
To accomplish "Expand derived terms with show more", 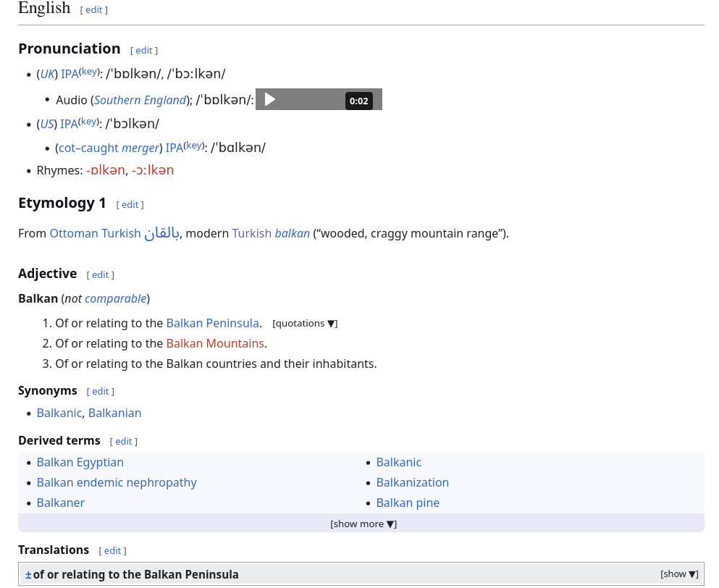I will coord(363,524).
